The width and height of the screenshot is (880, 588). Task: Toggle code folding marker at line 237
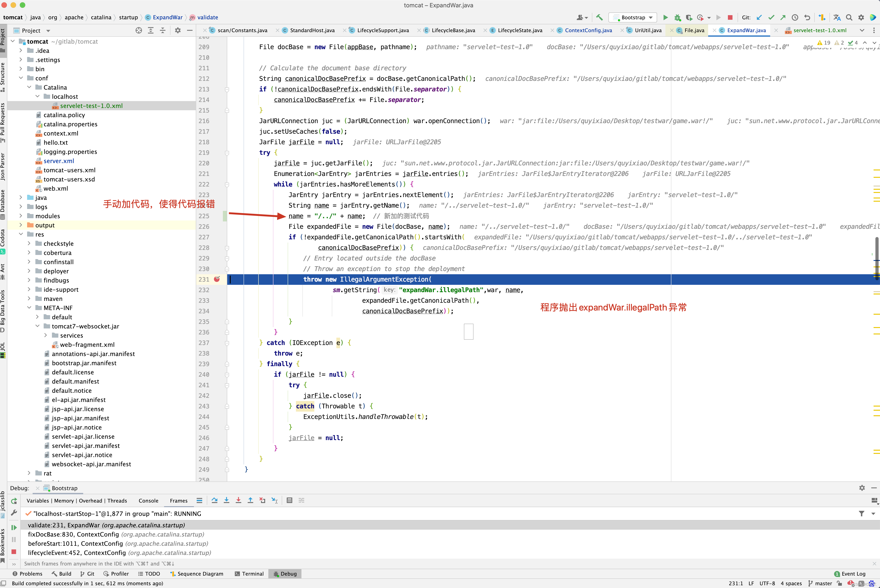[227, 343]
